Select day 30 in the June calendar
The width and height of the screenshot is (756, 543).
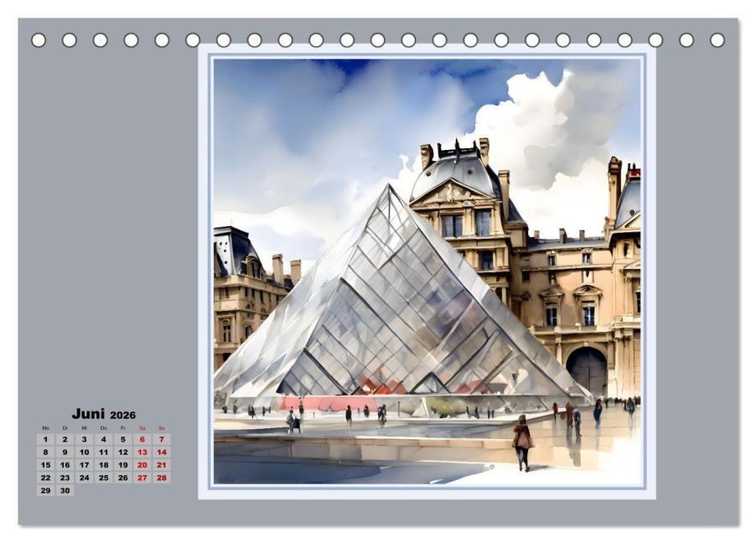tap(65, 490)
